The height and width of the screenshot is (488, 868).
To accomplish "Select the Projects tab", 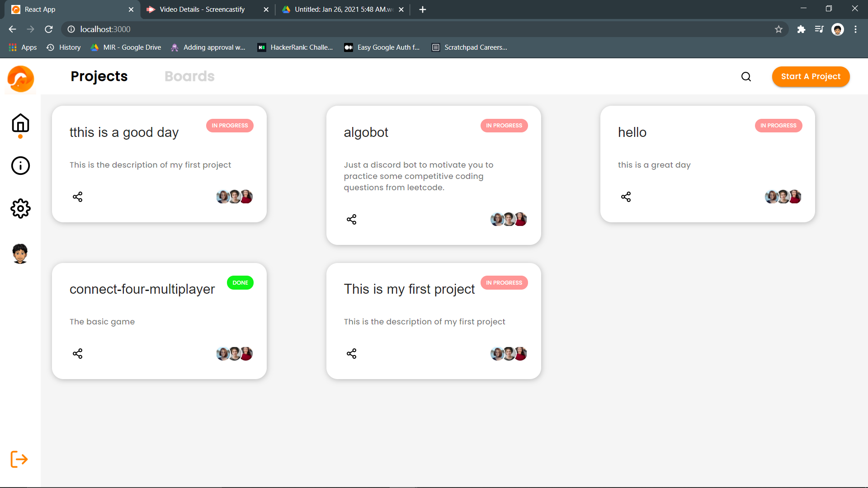I will coord(99,76).
